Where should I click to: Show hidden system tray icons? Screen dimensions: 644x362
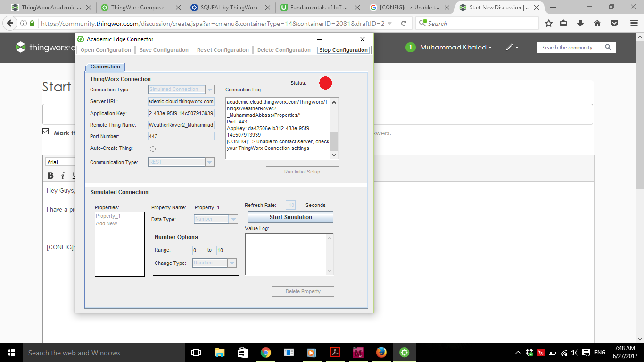518,353
